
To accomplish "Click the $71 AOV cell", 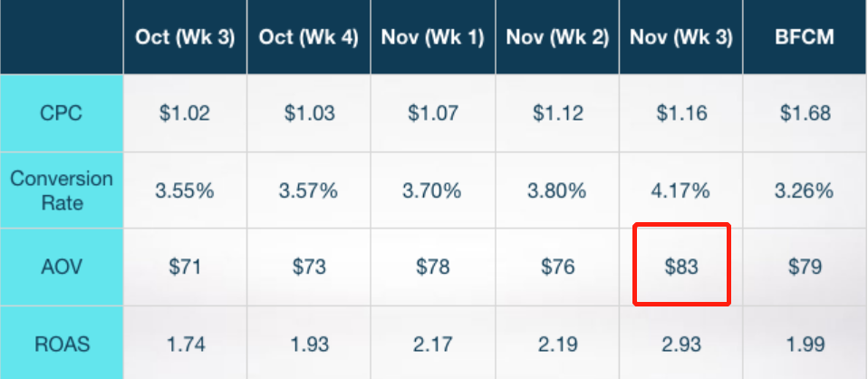I will point(185,267).
